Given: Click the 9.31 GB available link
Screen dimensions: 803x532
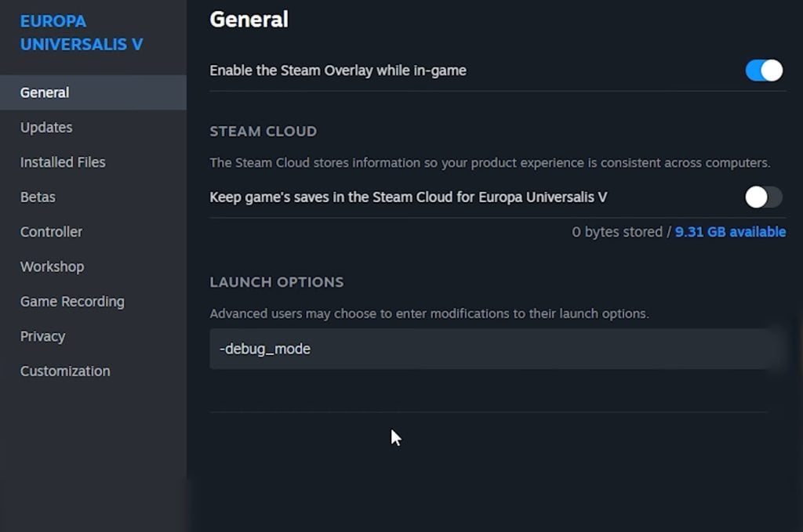Looking at the screenshot, I should point(730,232).
